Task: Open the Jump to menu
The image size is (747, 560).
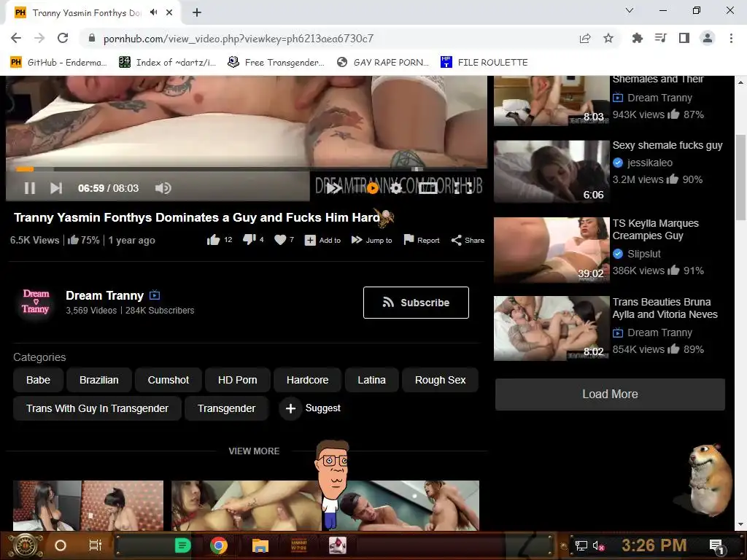Action: pos(371,240)
